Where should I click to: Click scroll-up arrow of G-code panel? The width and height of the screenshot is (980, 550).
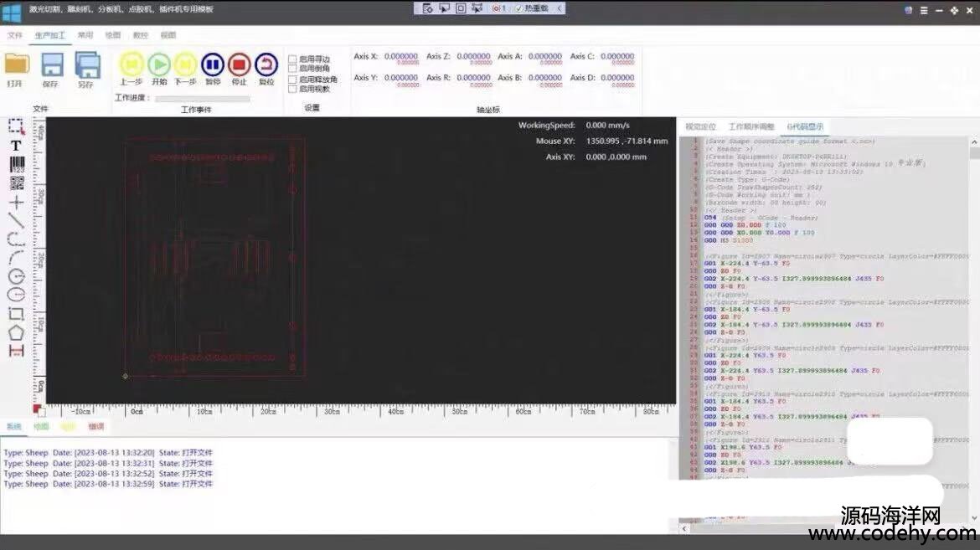tap(974, 142)
